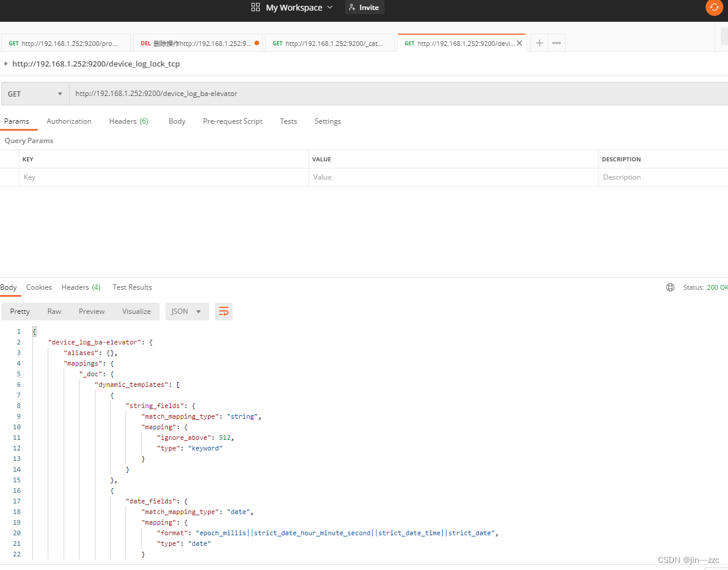This screenshot has width=728, height=570.
Task: Switch to the Authorization tab
Action: tap(69, 121)
